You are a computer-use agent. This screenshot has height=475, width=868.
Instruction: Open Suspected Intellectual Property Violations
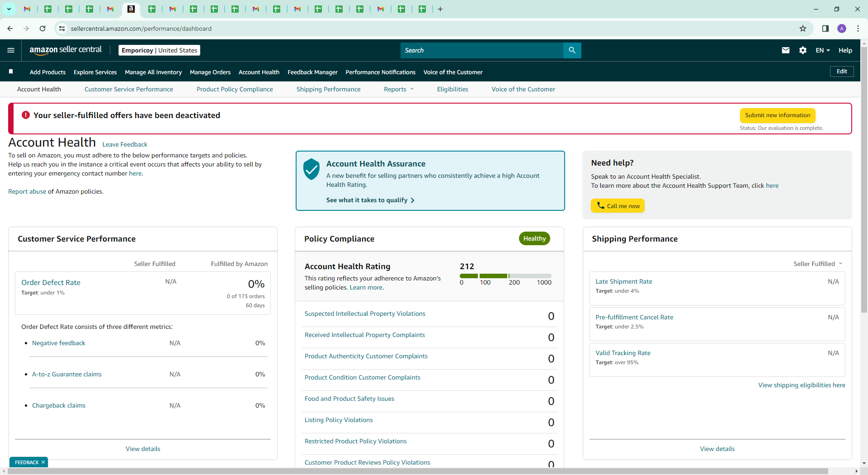coord(365,313)
